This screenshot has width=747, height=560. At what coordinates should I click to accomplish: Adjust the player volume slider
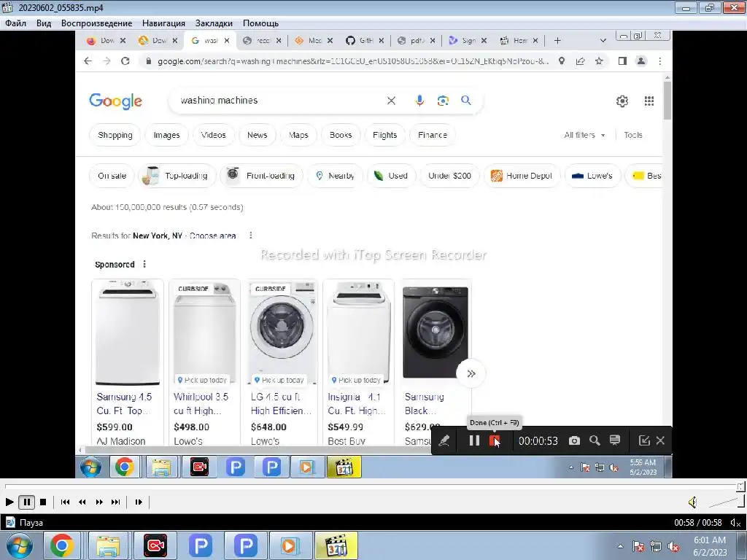[x=726, y=502]
